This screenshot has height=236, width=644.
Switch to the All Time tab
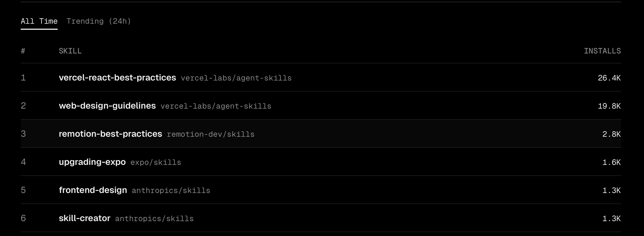[x=39, y=21]
